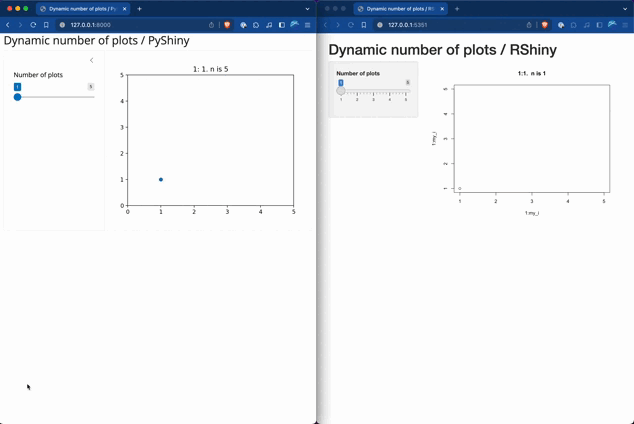Reload the PyShiny page

(33, 25)
